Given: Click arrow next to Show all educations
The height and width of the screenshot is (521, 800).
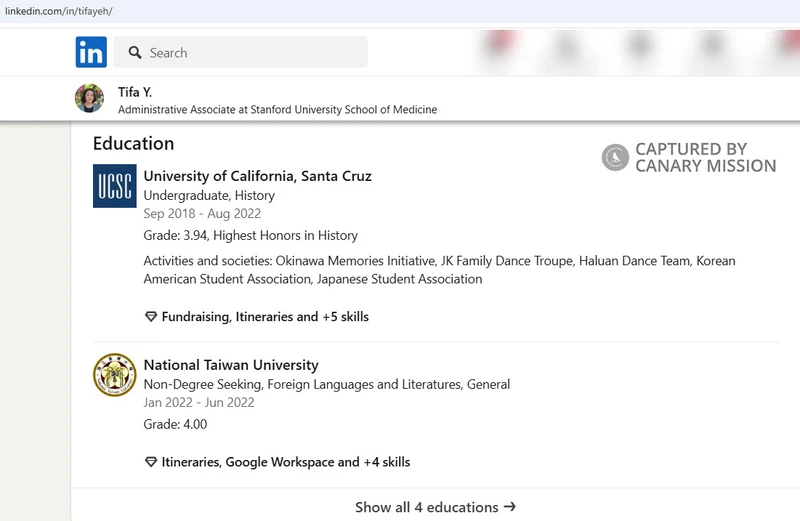Looking at the screenshot, I should [510, 507].
